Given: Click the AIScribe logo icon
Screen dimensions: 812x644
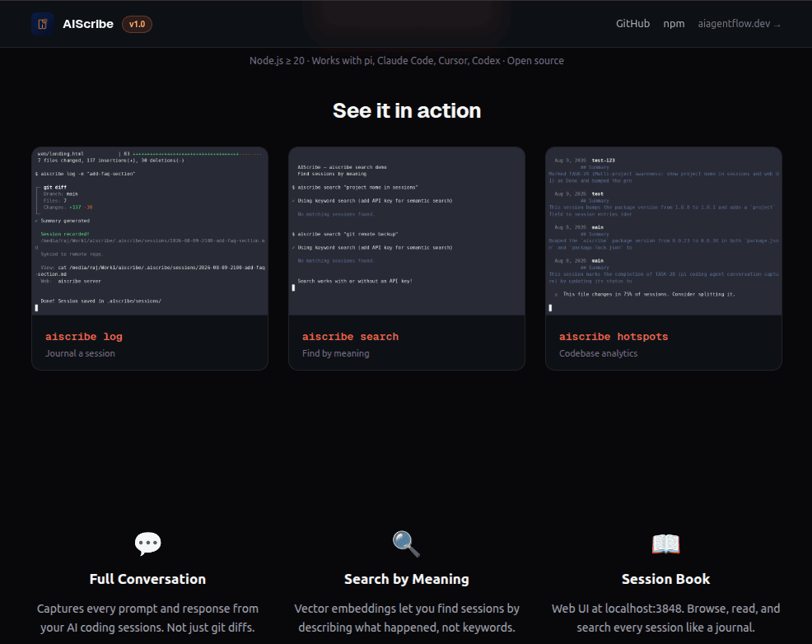Looking at the screenshot, I should (x=43, y=24).
